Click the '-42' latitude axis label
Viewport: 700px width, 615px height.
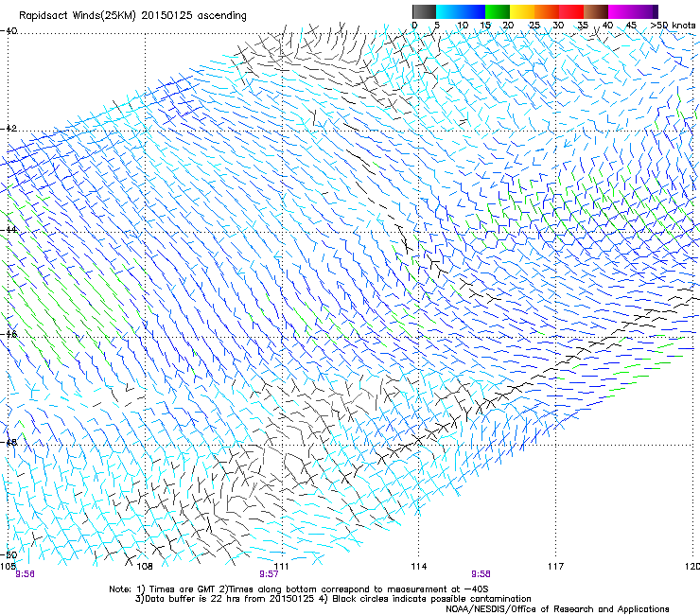click(x=9, y=129)
